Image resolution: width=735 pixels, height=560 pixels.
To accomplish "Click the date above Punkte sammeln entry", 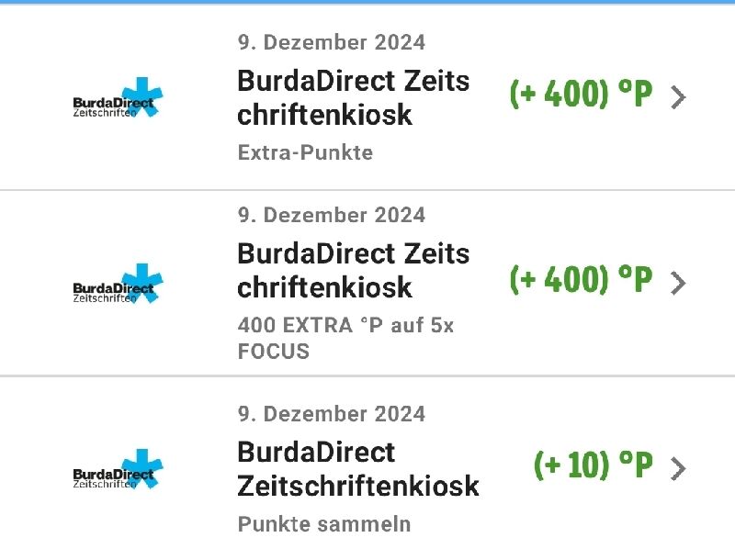I will pos(332,414).
